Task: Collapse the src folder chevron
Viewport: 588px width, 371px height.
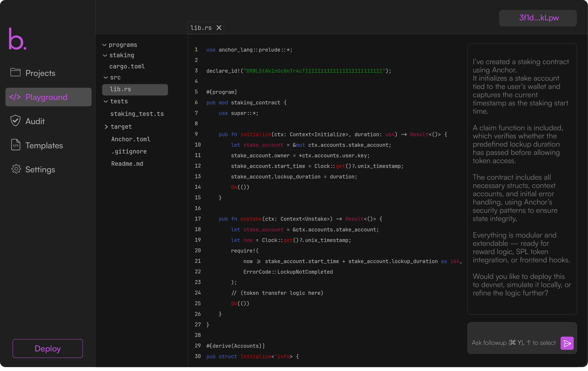Action: (x=106, y=77)
